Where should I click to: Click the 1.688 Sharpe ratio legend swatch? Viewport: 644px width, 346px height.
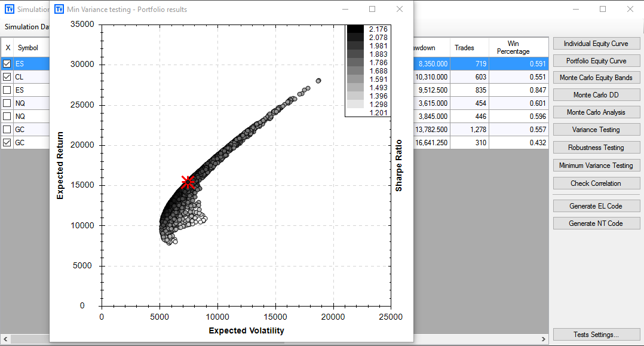click(355, 71)
